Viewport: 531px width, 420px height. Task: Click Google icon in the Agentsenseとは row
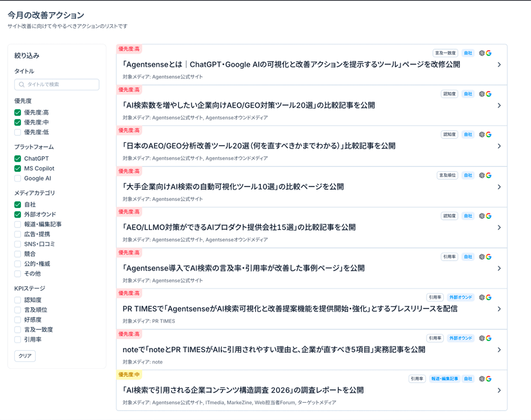[489, 53]
